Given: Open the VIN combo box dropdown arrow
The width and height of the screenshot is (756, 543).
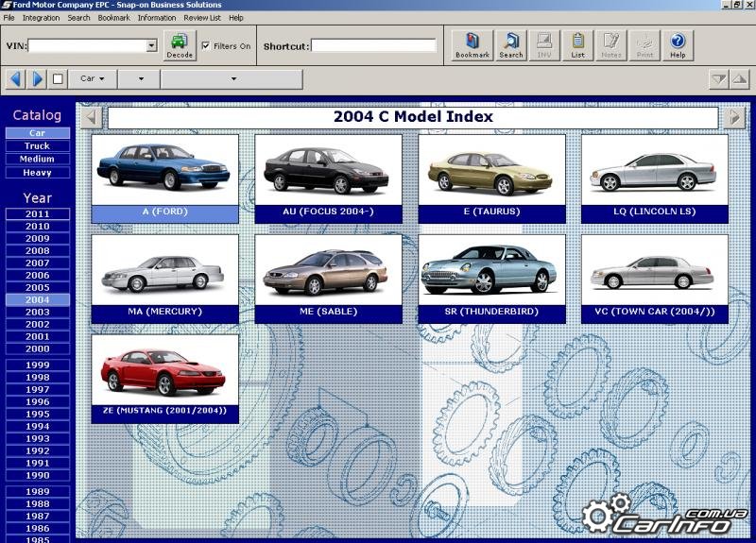Looking at the screenshot, I should point(151,45).
